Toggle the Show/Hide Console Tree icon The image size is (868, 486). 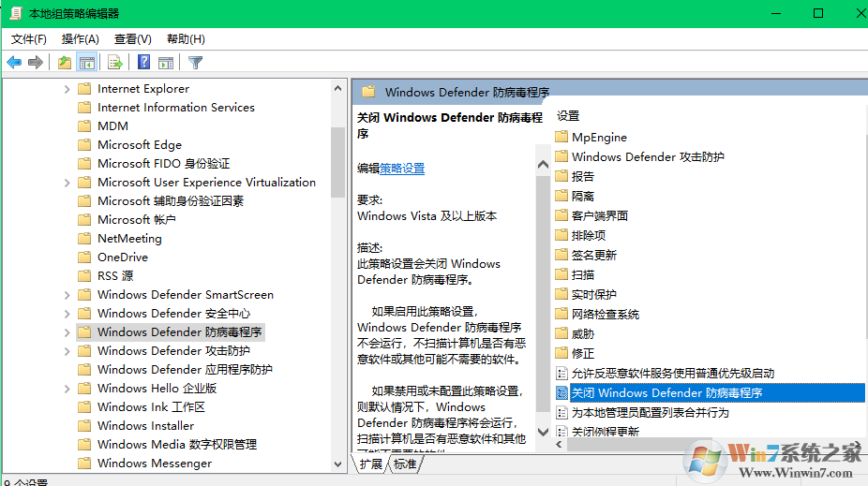[86, 63]
